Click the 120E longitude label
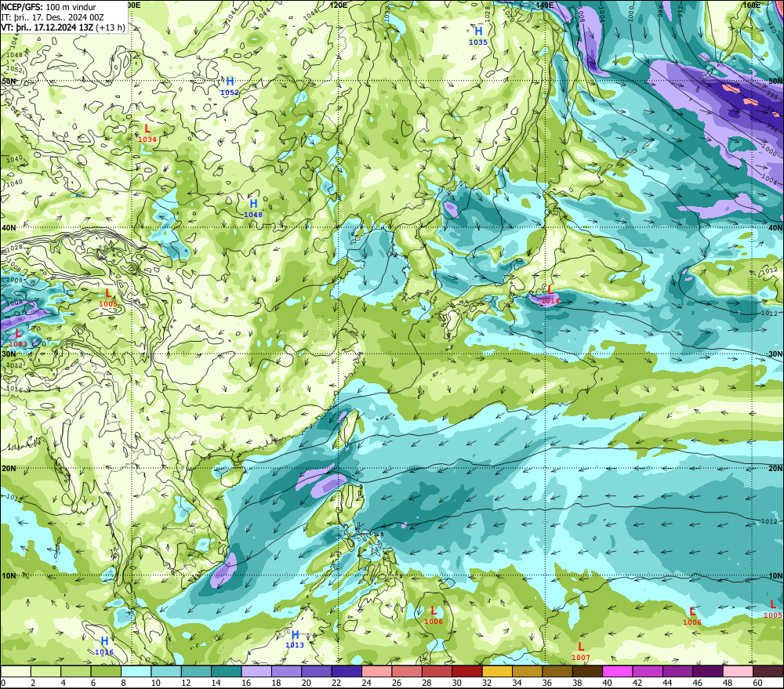The height and width of the screenshot is (689, 784). pyautogui.click(x=339, y=5)
